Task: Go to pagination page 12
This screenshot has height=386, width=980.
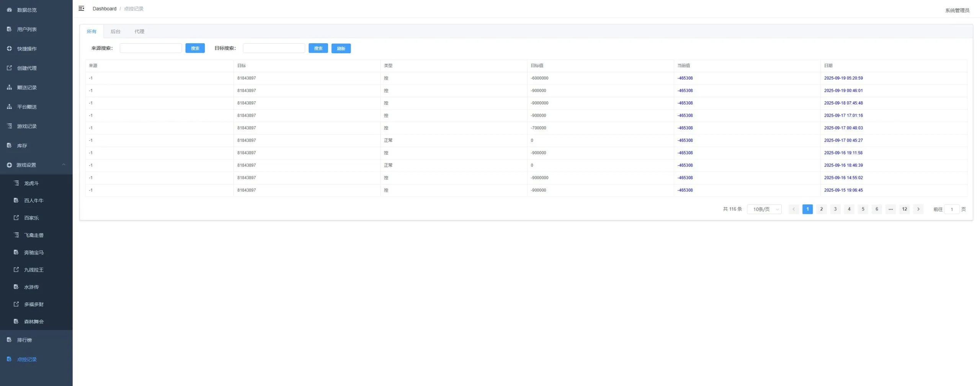Action: [905, 209]
